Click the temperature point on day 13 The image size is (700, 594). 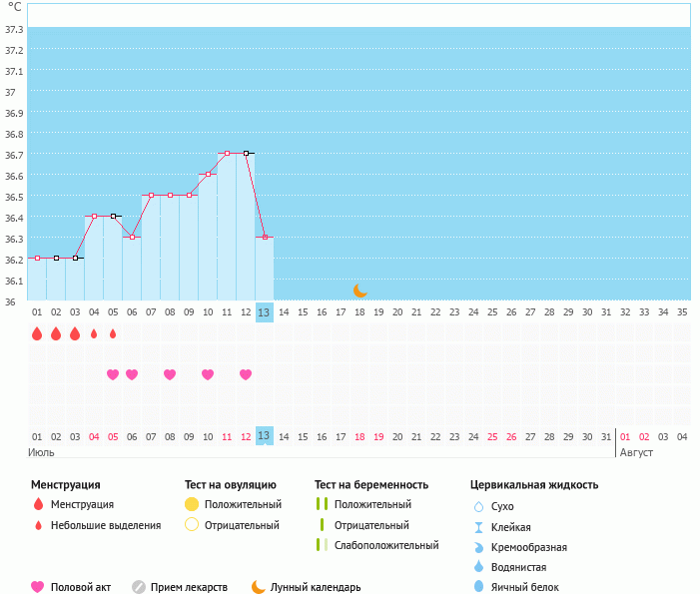click(x=265, y=237)
